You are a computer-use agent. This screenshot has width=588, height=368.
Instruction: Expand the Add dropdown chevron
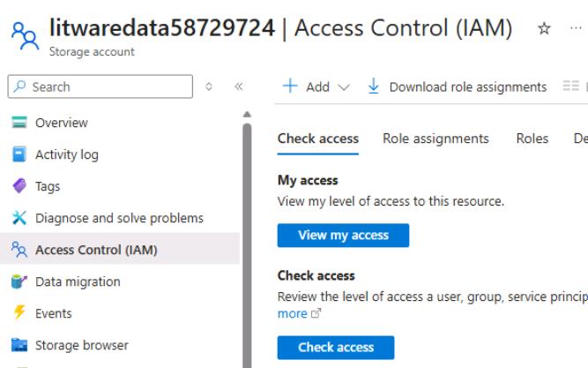point(344,87)
